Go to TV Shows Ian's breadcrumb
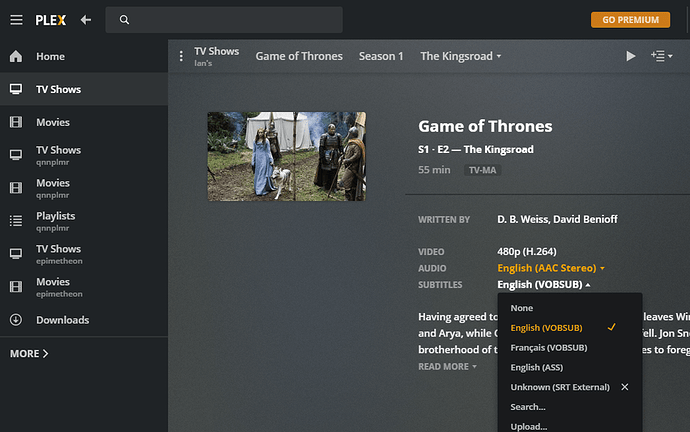Screen dimensions: 690x432 [x=217, y=56]
